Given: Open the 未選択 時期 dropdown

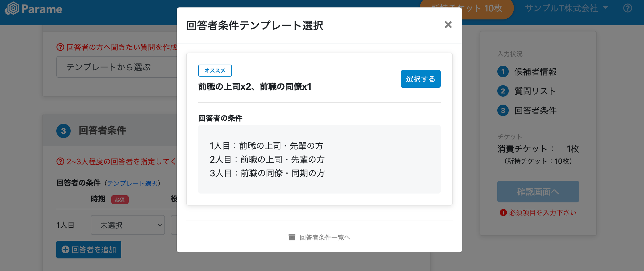Looking at the screenshot, I should click(x=128, y=225).
